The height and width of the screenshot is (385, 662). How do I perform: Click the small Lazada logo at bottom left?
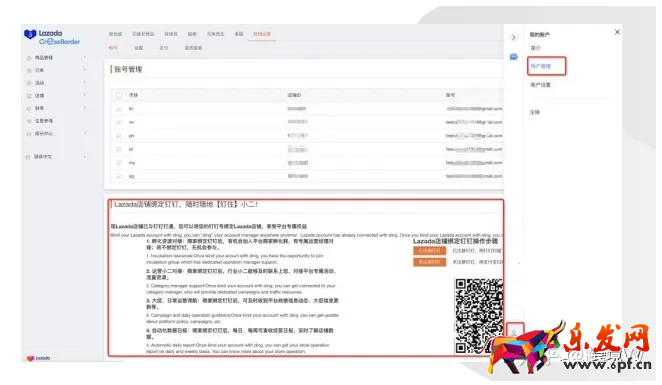38,358
